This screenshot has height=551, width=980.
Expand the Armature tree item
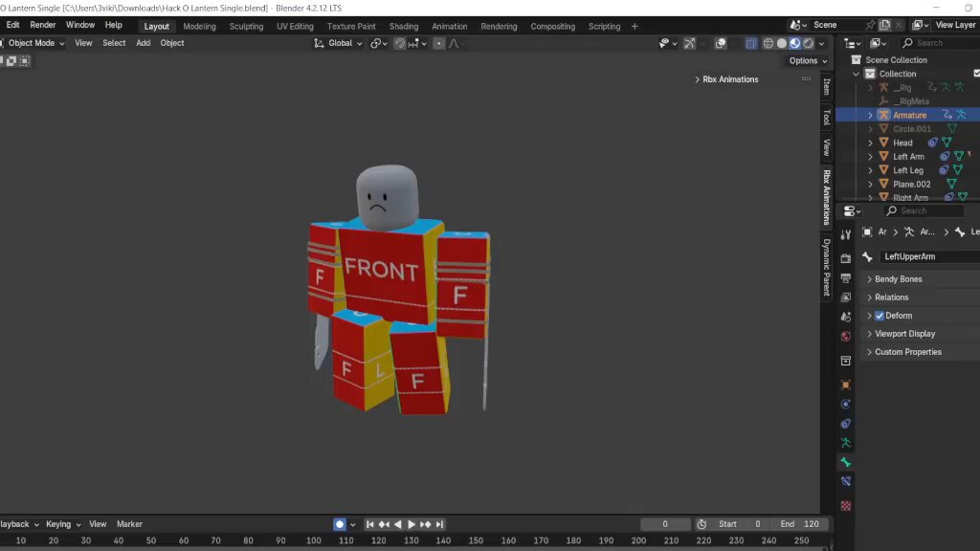870,115
